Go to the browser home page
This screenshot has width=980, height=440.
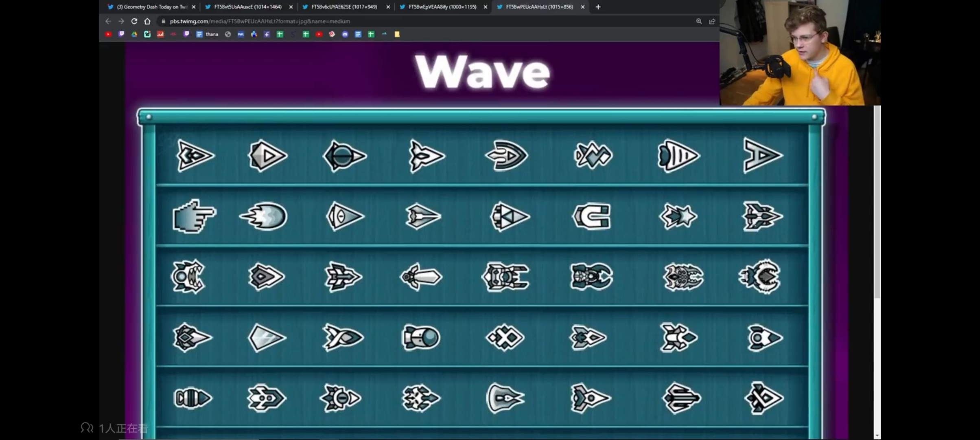point(147,21)
